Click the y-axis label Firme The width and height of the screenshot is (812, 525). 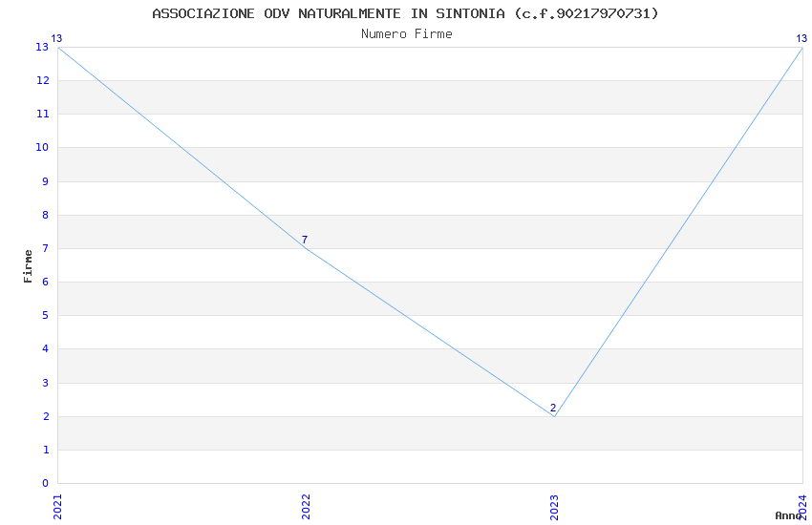pos(28,266)
